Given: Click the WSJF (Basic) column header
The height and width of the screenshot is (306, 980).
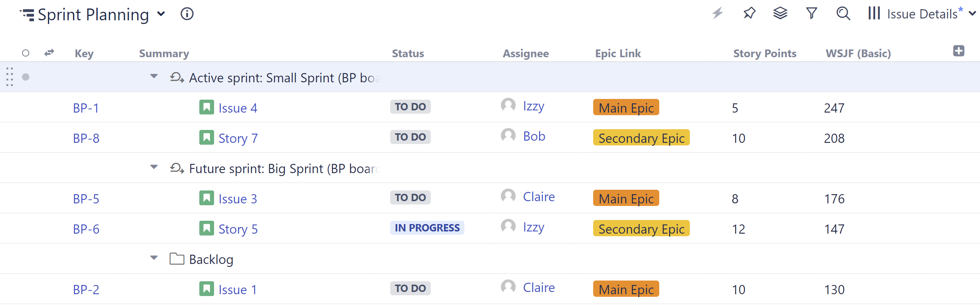Looking at the screenshot, I should (858, 54).
